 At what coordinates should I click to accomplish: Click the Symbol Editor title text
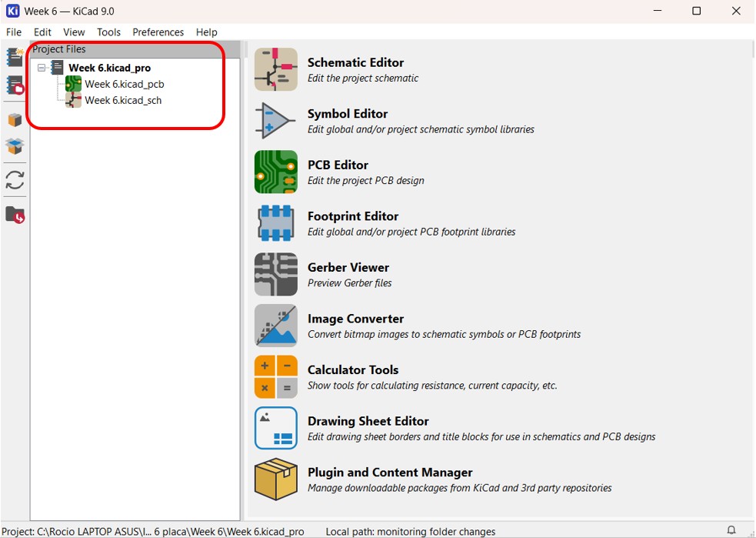[x=348, y=113]
